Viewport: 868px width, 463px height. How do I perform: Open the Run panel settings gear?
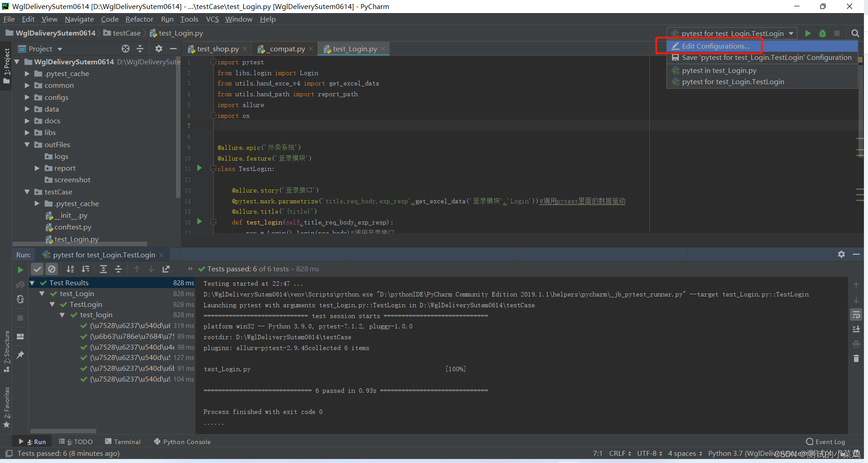pyautogui.click(x=841, y=254)
